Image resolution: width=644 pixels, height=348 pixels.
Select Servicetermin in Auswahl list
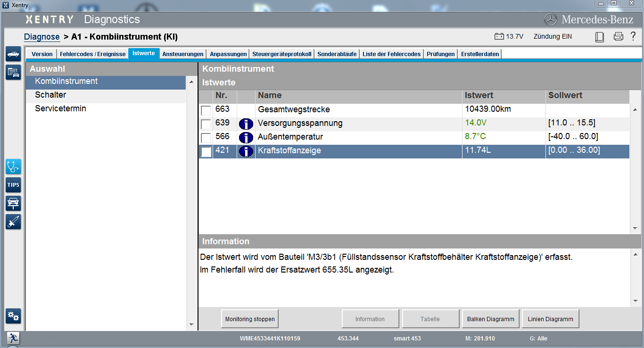(x=106, y=109)
